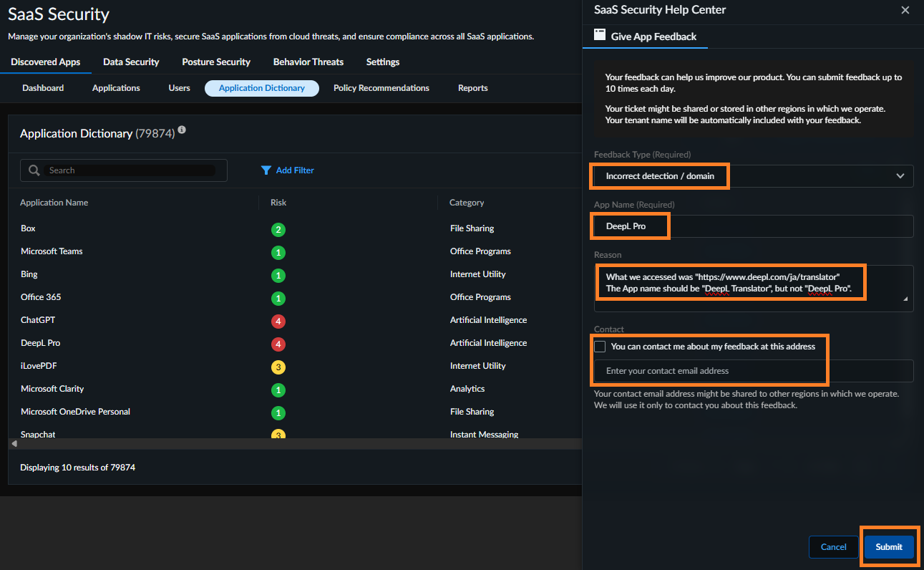Screen dimensions: 924x570
Task: Click the Artificial Intelligence category for ChatGPT
Action: (x=488, y=320)
